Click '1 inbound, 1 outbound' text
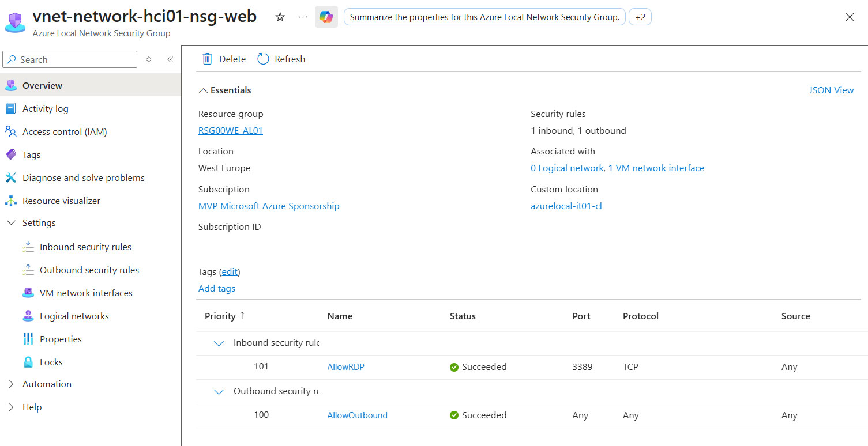The height and width of the screenshot is (446, 868). click(578, 130)
